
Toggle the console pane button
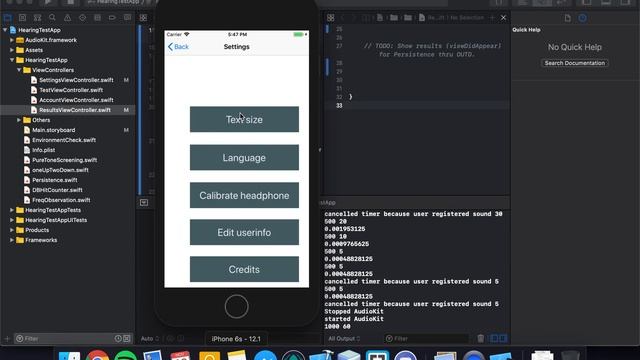[503, 338]
